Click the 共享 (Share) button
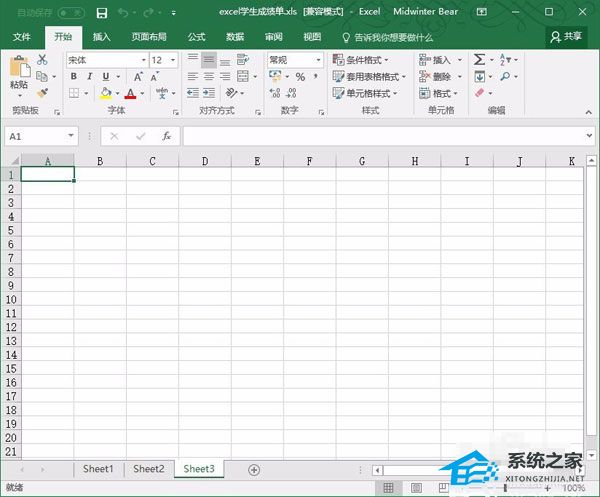600x497 pixels. pyautogui.click(x=568, y=36)
